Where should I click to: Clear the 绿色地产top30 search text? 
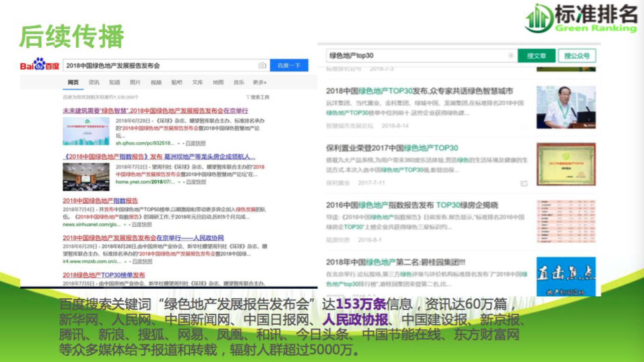pos(511,56)
